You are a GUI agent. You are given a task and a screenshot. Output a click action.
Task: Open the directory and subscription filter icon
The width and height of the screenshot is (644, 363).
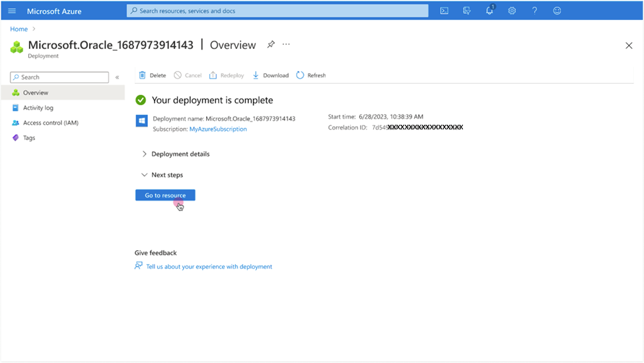pyautogui.click(x=467, y=11)
